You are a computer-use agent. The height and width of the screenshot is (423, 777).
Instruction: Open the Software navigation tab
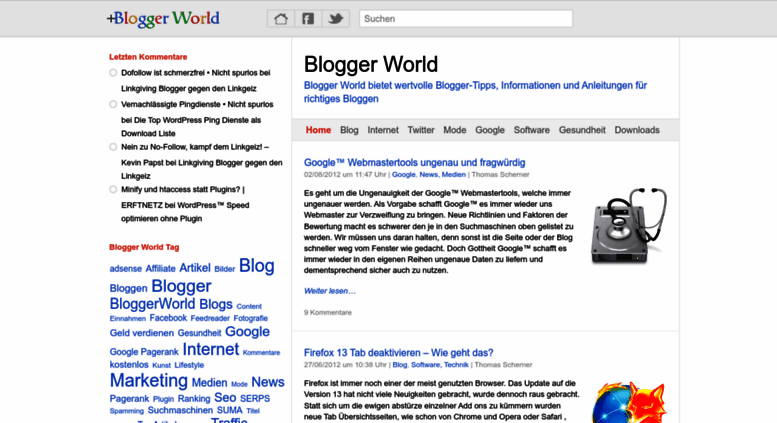click(x=532, y=130)
